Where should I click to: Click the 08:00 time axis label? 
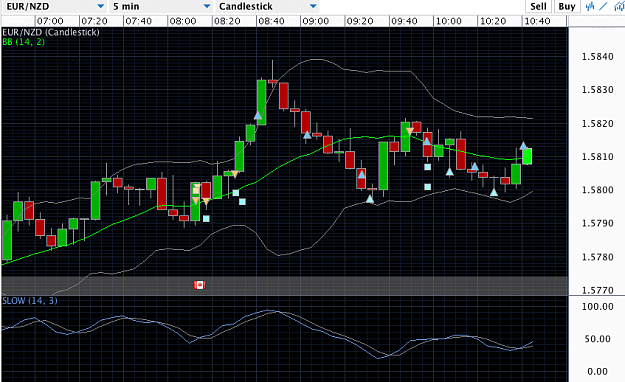[x=183, y=21]
